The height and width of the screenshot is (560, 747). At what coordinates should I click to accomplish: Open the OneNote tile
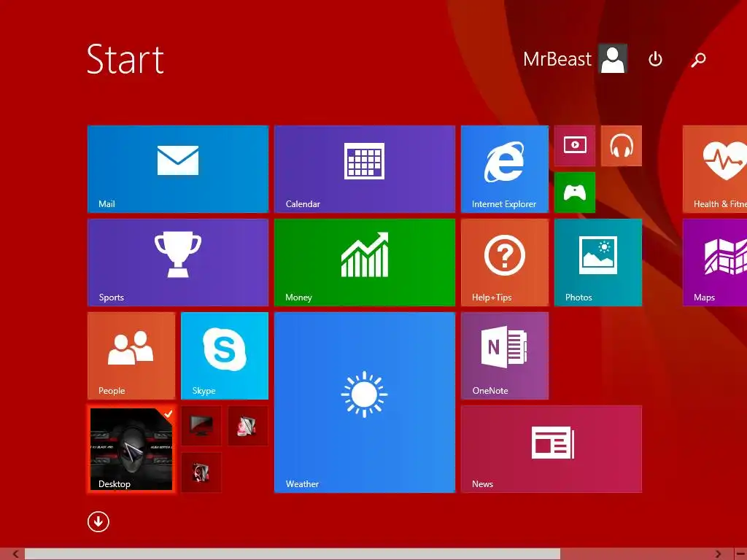click(505, 356)
